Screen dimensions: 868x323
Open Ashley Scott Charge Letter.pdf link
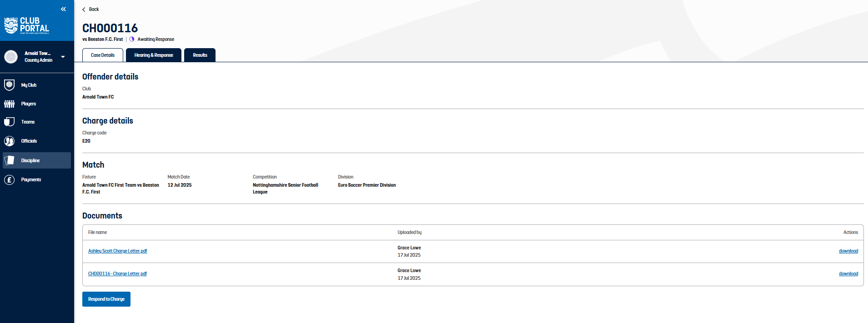click(118, 251)
